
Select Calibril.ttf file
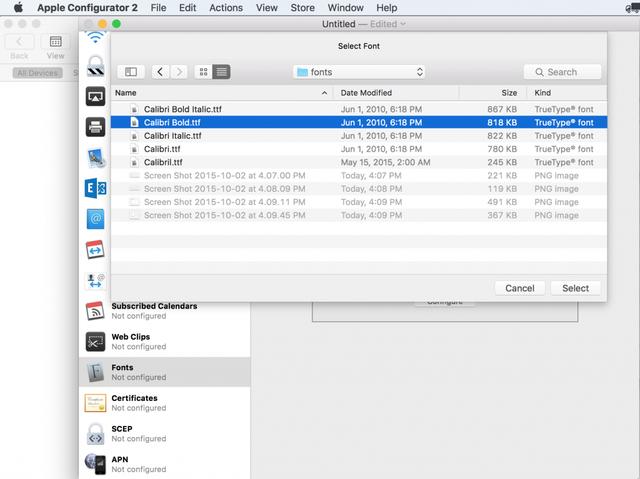point(359,162)
